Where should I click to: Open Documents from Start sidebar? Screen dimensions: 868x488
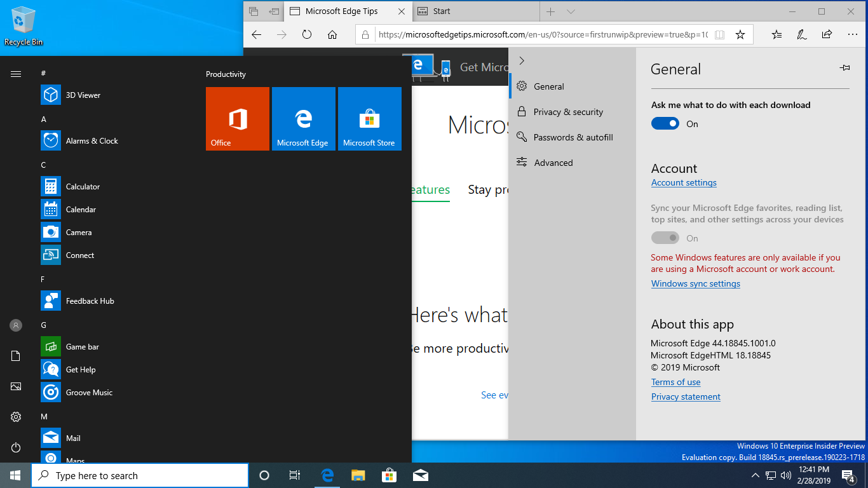(16, 356)
